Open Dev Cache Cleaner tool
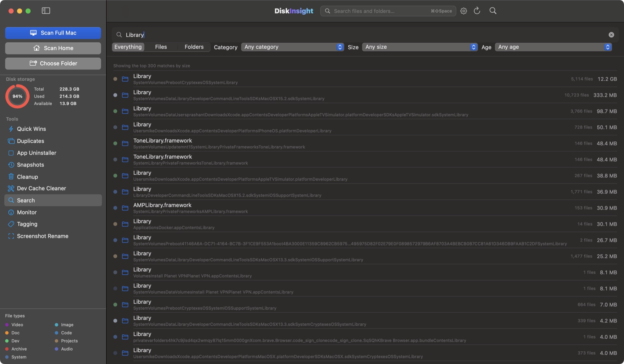 [x=53, y=188]
